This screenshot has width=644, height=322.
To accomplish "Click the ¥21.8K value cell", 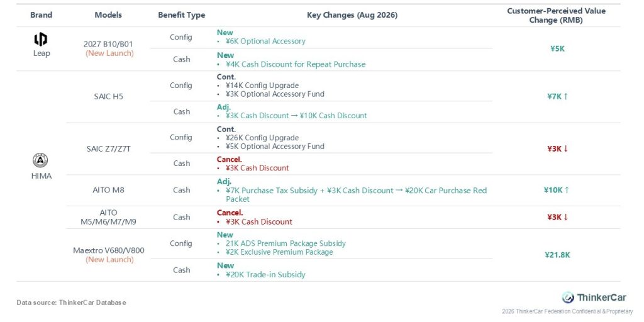I will click(557, 255).
